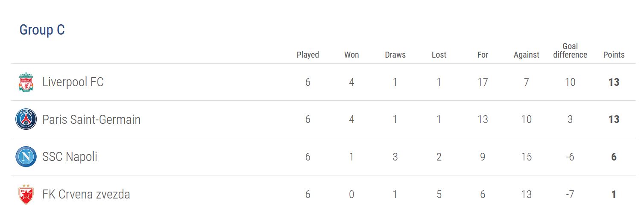
Task: Click the FK Crvena zvezda crest
Action: coord(26,194)
